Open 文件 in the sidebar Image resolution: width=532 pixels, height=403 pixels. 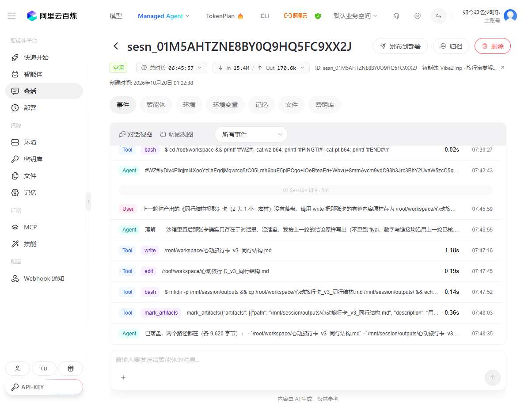coord(44,176)
